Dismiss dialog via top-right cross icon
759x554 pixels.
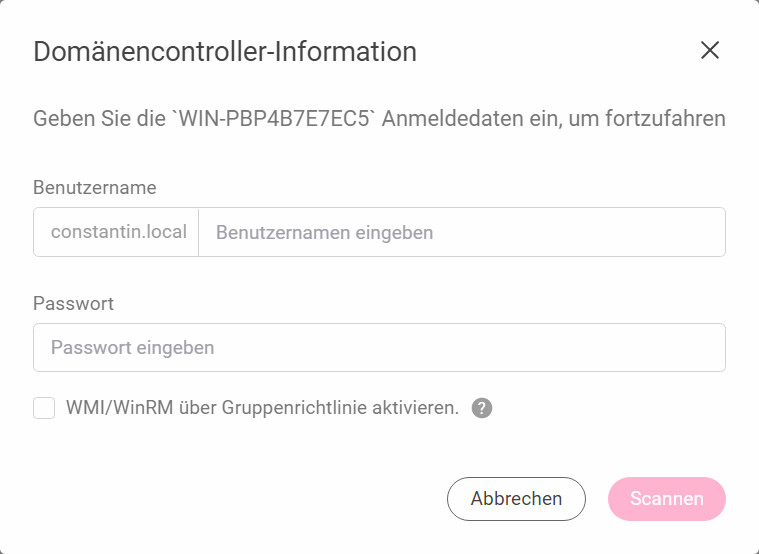click(710, 50)
